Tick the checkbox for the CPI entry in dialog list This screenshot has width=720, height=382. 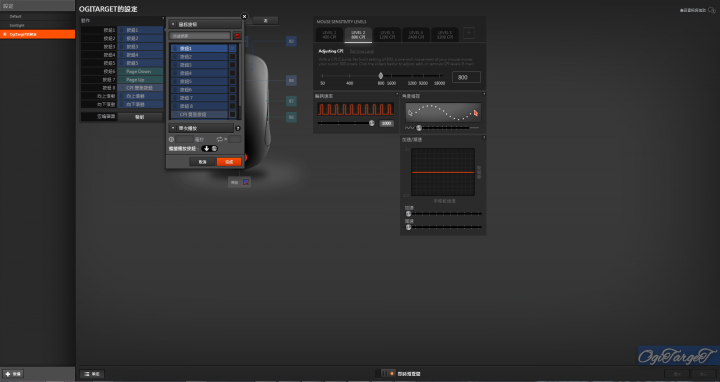coord(232,114)
